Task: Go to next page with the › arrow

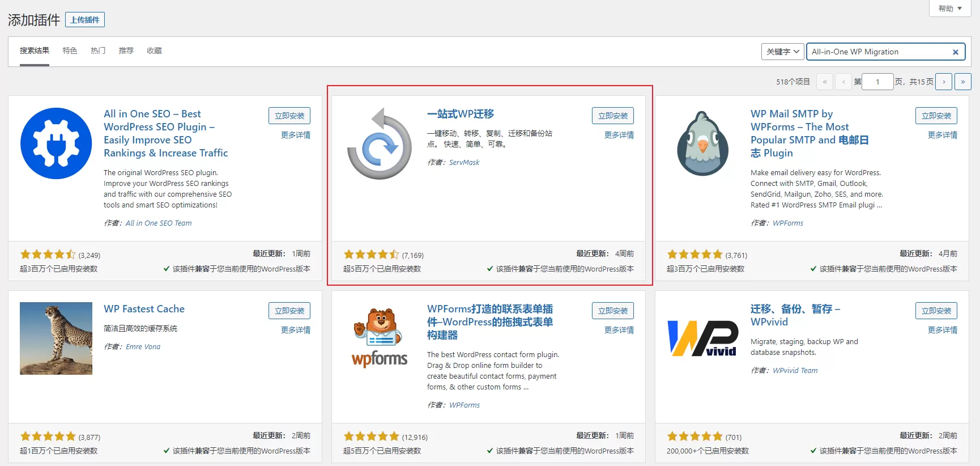Action: tap(944, 82)
